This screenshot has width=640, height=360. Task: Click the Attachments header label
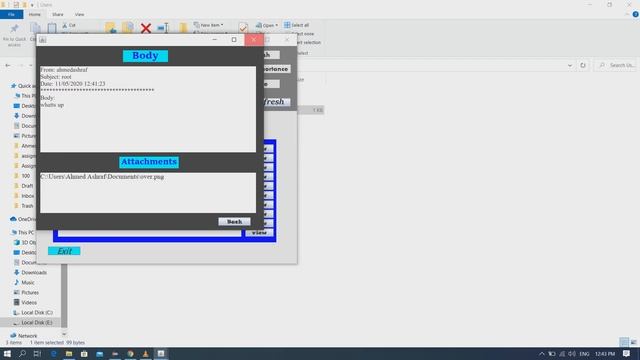[149, 162]
